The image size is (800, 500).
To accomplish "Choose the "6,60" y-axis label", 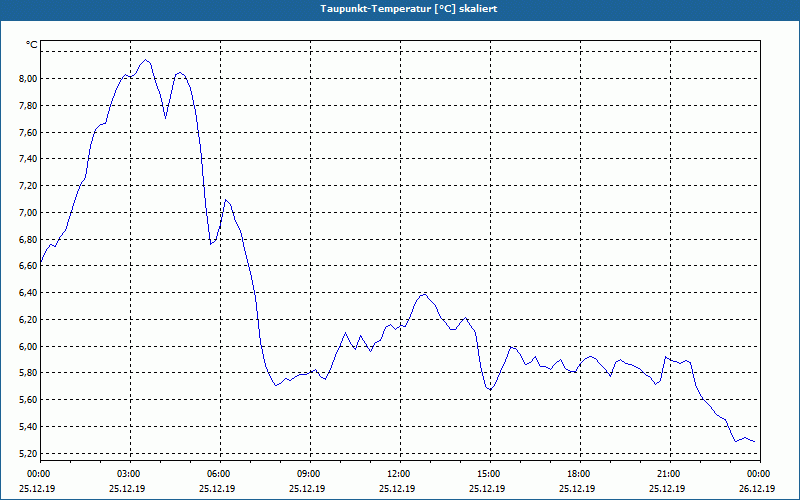I will click(29, 266).
